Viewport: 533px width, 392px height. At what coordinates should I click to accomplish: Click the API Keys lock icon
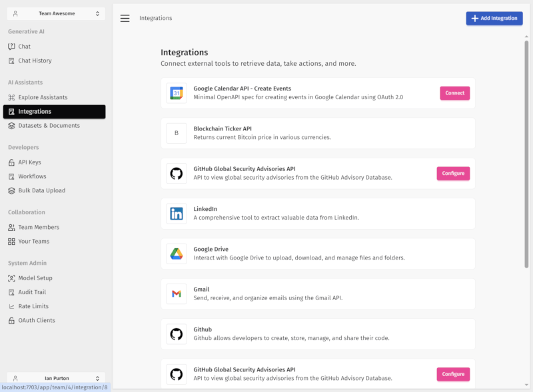pos(11,162)
